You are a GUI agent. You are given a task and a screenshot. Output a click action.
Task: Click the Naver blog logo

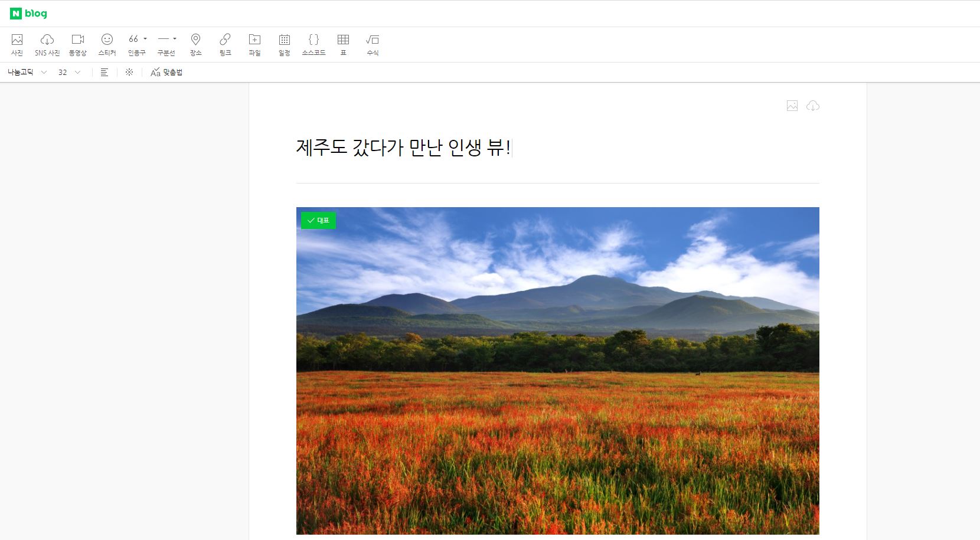click(28, 14)
